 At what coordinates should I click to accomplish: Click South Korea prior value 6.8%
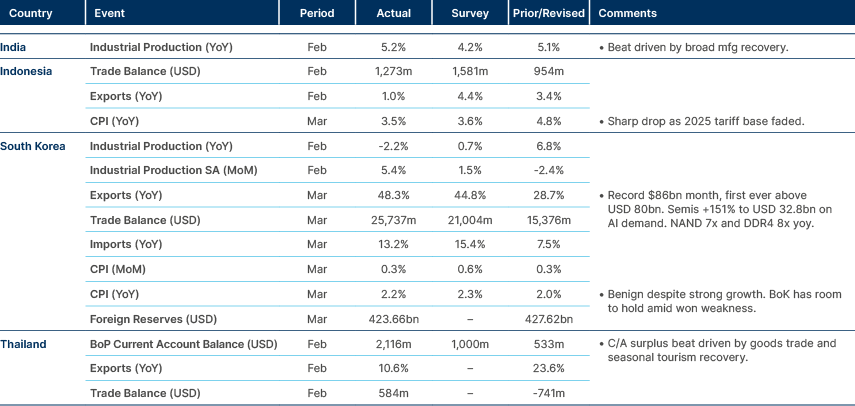click(549, 147)
